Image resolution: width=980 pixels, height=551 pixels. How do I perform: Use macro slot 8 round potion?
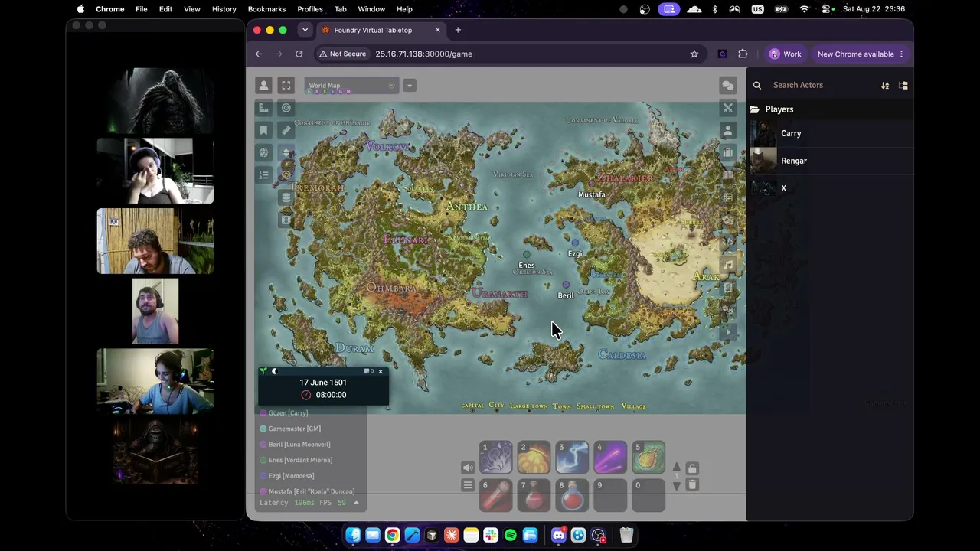573,495
